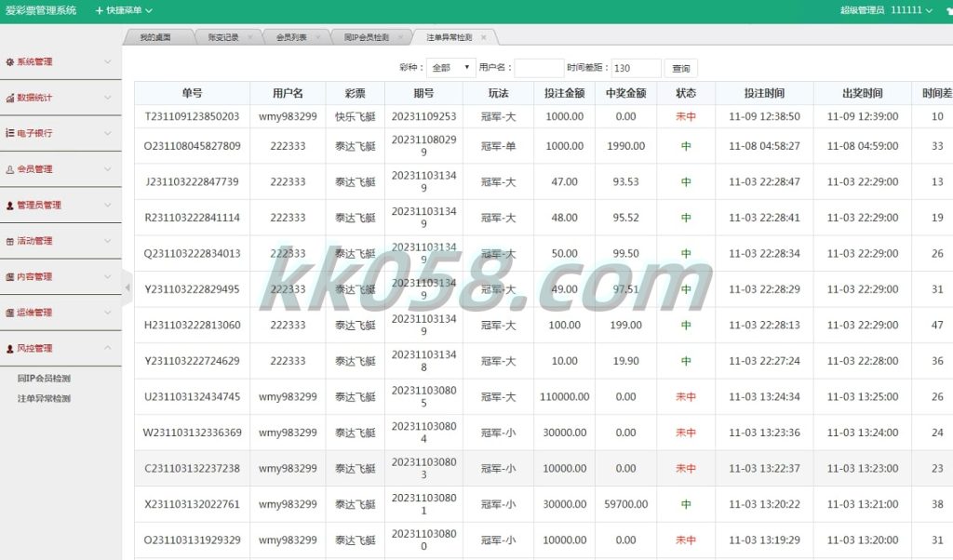Select order J231103222847739

[192, 182]
